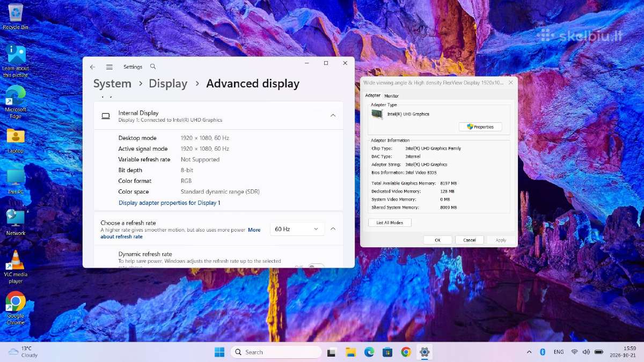Switch to the Monitor tab
This screenshot has width=644, height=362.
[x=391, y=96]
